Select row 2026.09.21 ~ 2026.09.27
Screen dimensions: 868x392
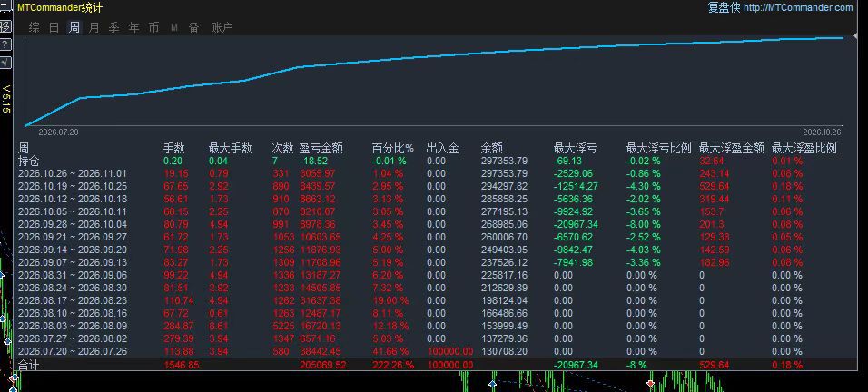(x=434, y=237)
